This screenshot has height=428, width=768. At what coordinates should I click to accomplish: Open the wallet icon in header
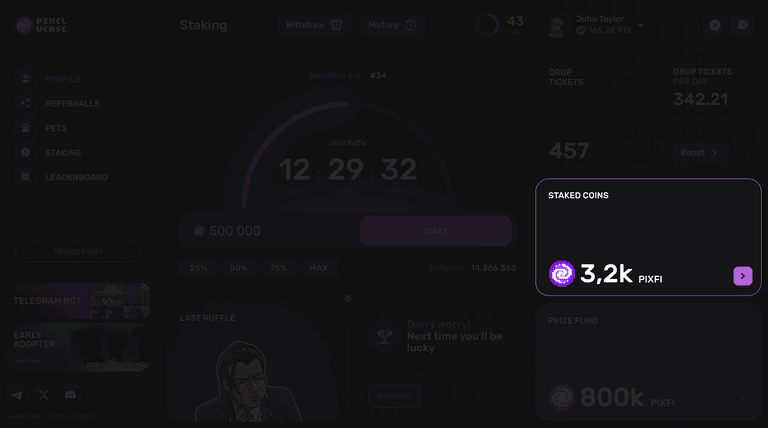tap(743, 25)
